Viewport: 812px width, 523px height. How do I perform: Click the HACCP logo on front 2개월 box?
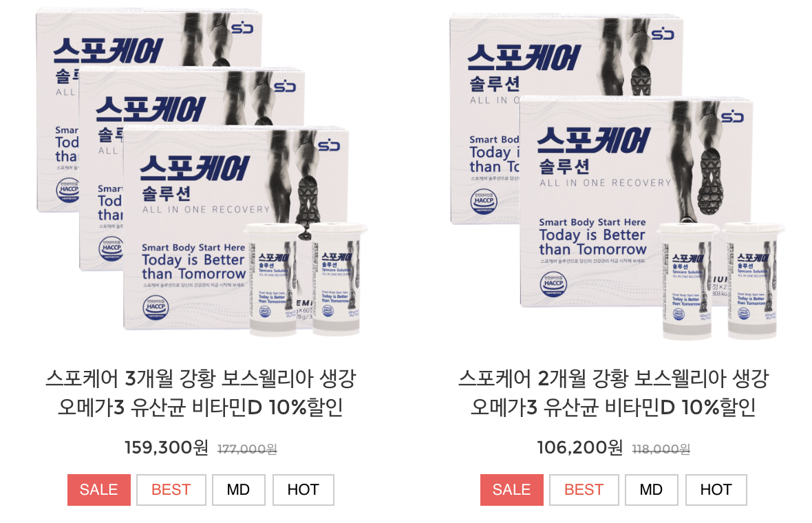coord(553,284)
